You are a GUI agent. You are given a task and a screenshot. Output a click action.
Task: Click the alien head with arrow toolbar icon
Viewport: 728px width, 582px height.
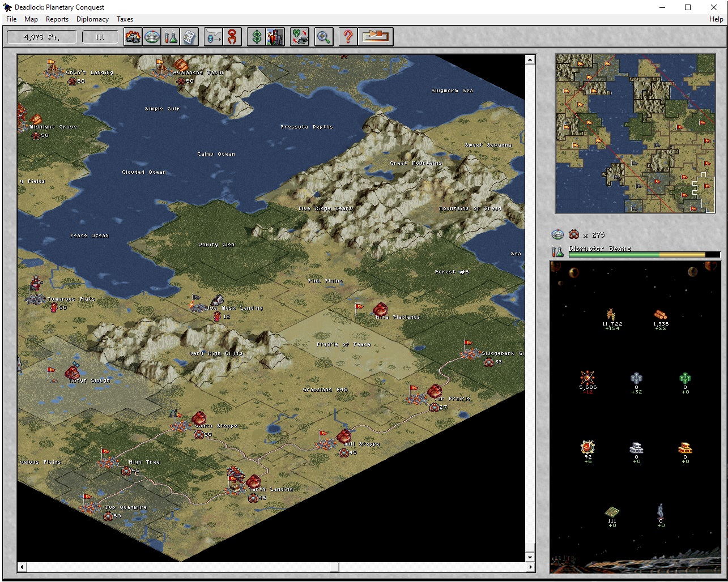click(214, 37)
